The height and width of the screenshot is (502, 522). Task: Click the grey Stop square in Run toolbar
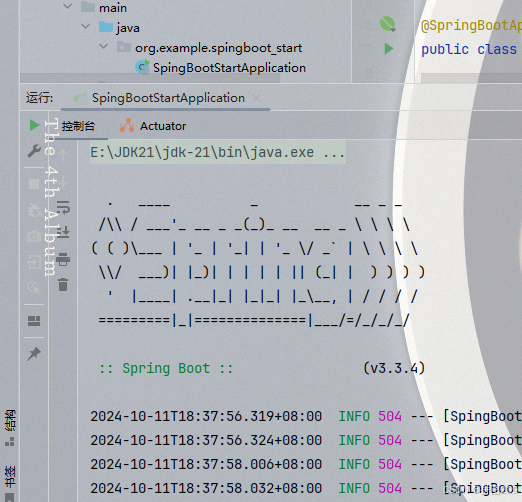click(x=34, y=184)
